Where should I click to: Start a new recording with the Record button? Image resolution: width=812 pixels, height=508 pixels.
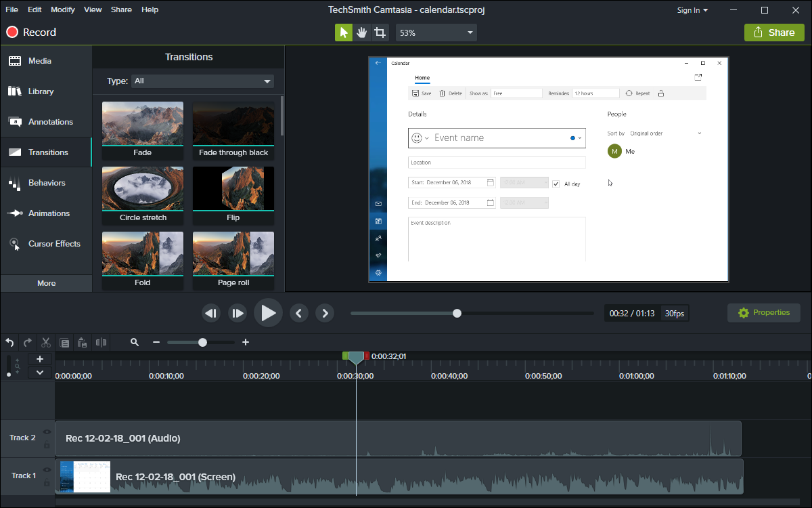(30, 32)
